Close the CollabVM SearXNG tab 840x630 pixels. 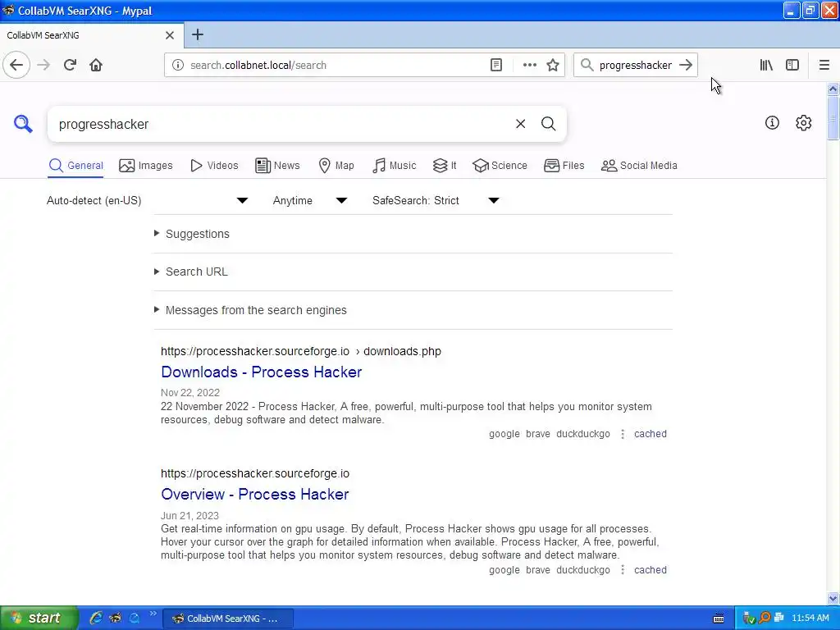[170, 35]
